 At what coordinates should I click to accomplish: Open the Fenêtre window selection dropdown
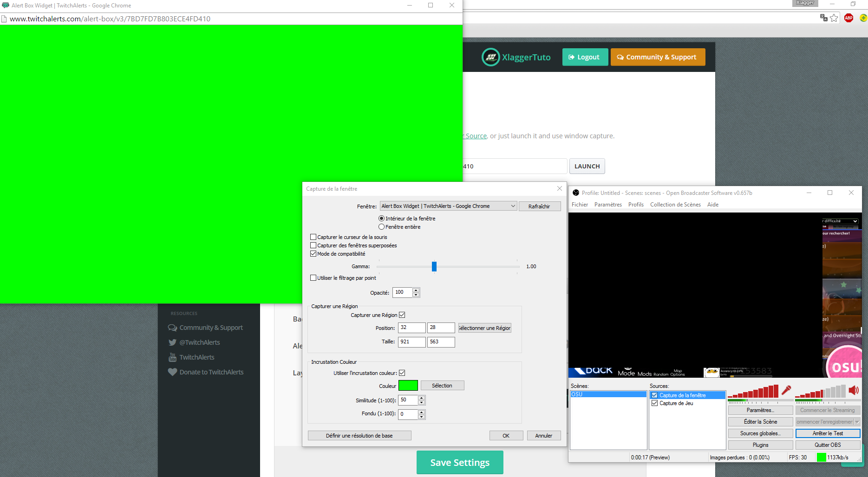449,206
